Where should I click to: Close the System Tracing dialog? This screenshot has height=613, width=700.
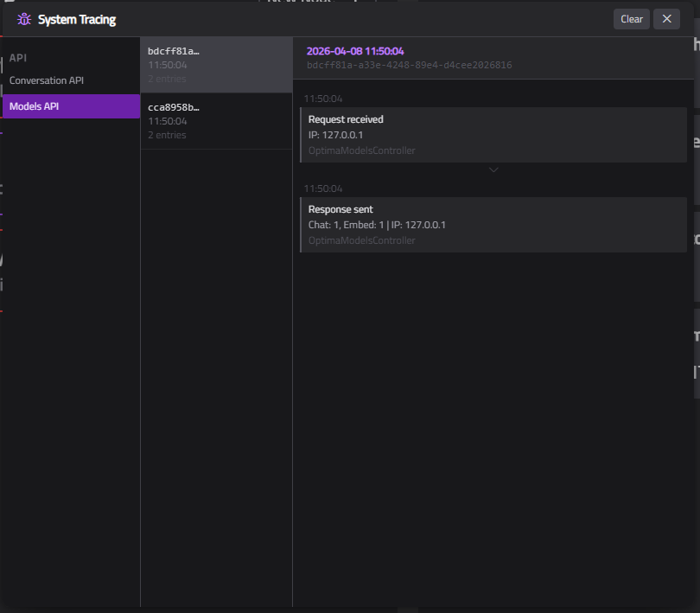click(666, 19)
